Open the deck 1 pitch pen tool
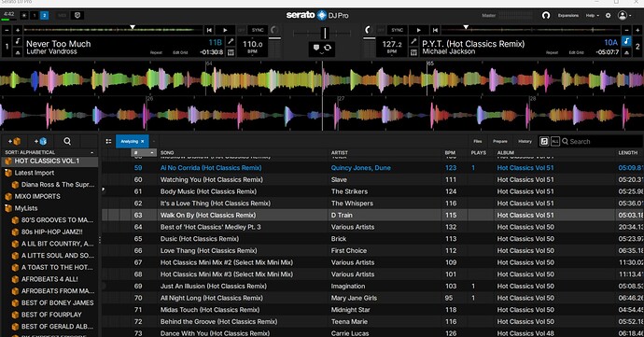Viewport: 644px width, 337px height. (x=231, y=41)
